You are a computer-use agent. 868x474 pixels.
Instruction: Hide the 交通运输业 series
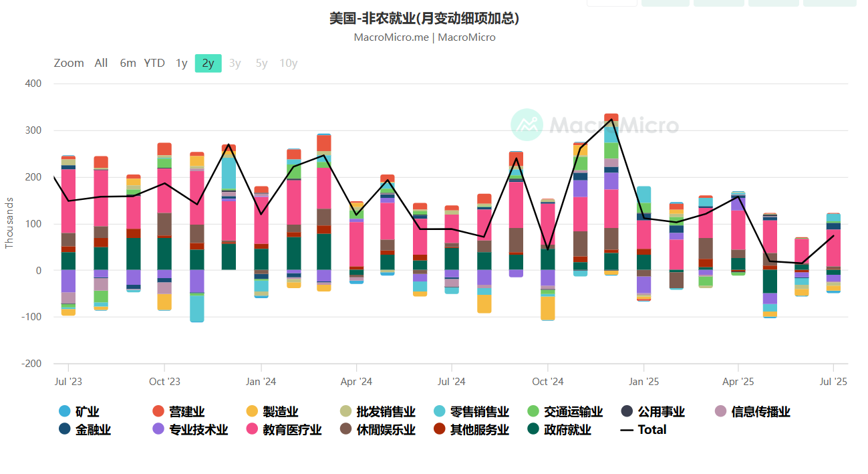coord(565,412)
